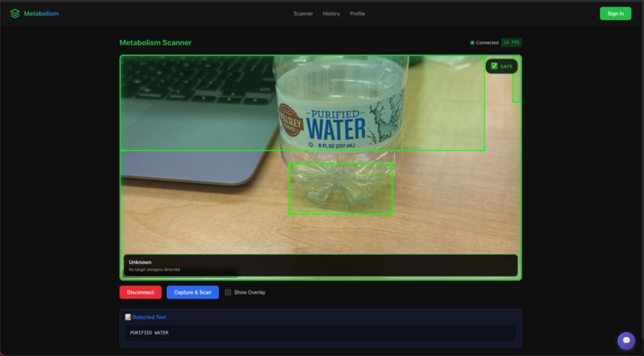Screen dimensions: 644x356
Task: Click the 24 FPS indicator
Action: (x=511, y=42)
